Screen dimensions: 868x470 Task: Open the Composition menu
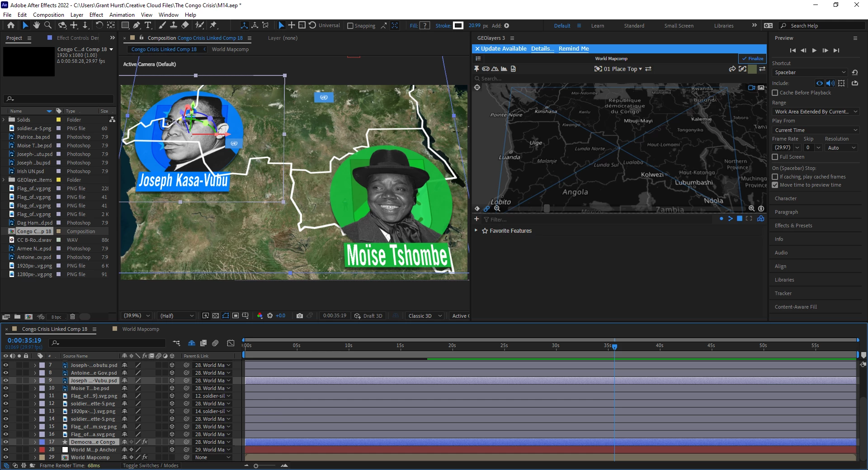click(x=48, y=15)
